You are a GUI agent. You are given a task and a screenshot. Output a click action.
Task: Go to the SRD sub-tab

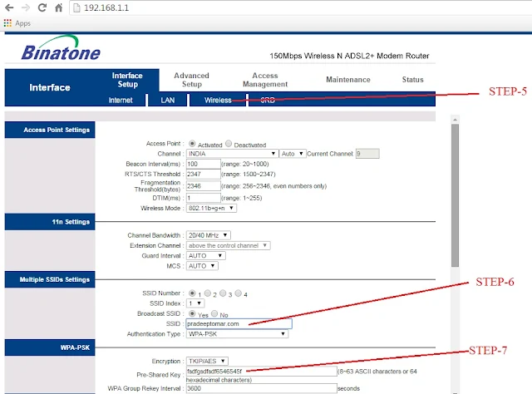click(268, 100)
